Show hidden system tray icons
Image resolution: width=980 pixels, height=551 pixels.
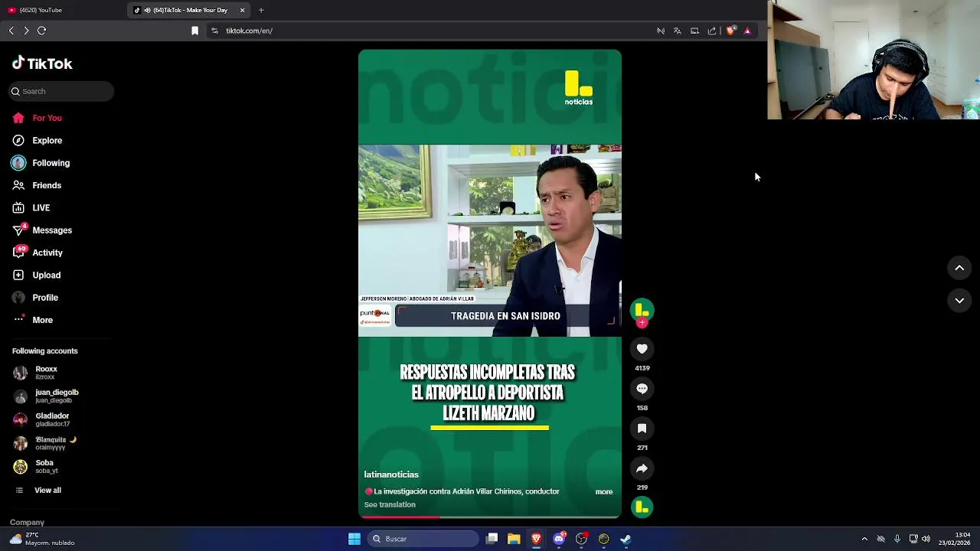click(x=864, y=539)
